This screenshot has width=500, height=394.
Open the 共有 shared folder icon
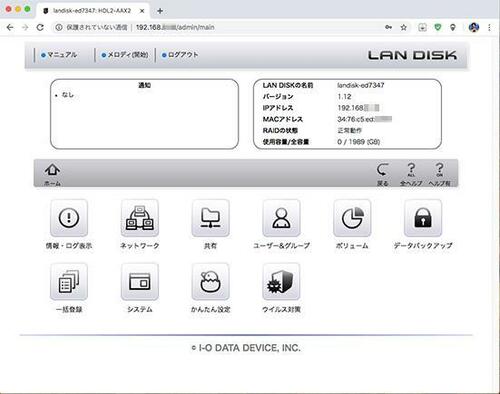tap(210, 218)
